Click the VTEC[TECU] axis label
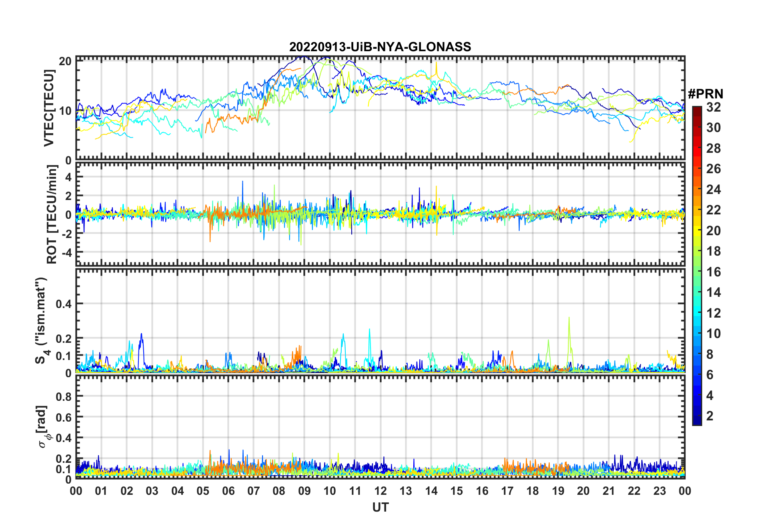The image size is (761, 532). [49, 108]
